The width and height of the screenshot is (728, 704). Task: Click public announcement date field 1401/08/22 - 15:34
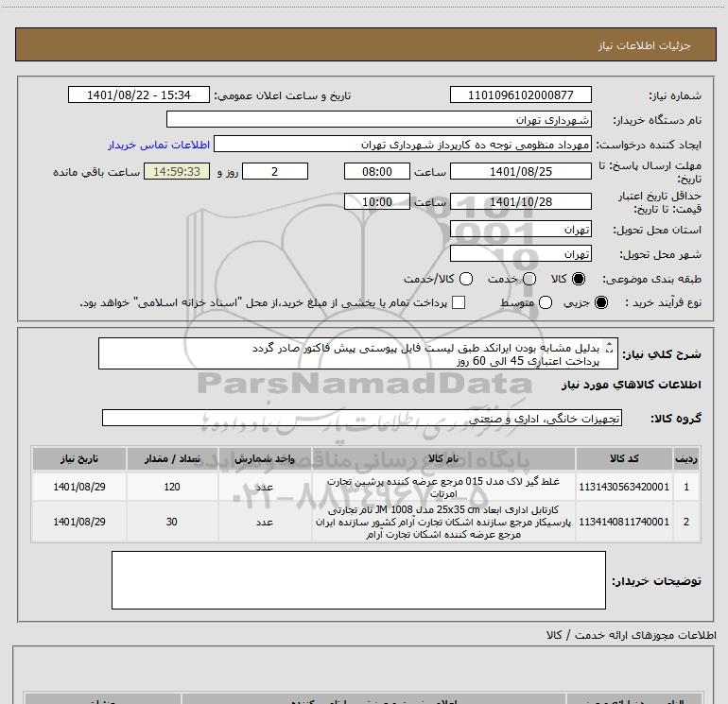pyautogui.click(x=139, y=94)
